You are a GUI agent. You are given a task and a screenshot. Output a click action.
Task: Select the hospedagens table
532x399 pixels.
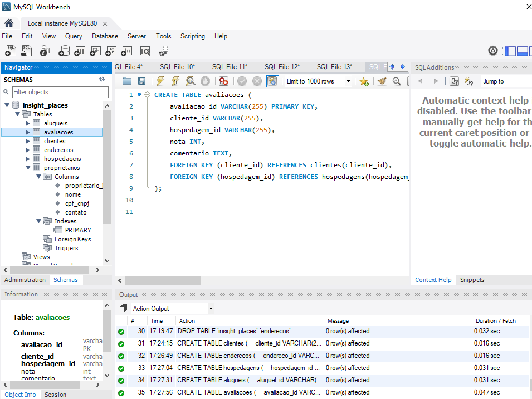point(62,159)
